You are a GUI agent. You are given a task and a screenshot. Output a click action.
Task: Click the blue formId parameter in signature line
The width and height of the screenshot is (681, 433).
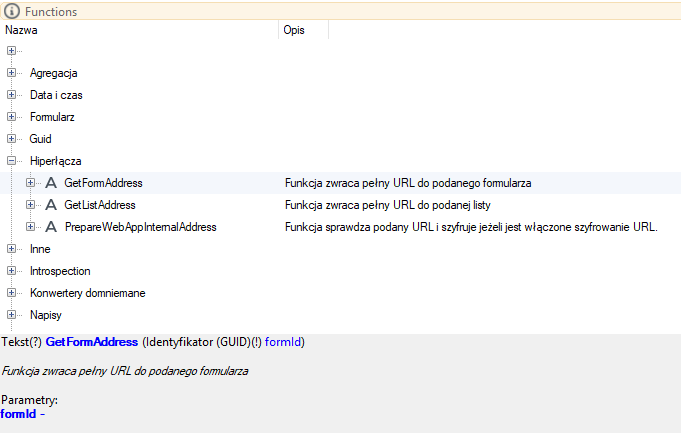click(283, 342)
